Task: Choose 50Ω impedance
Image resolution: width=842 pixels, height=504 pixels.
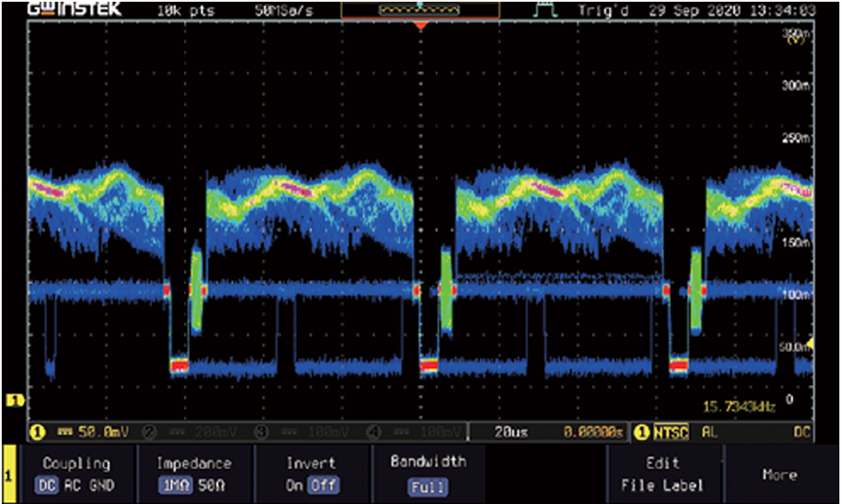Action: pos(211,486)
